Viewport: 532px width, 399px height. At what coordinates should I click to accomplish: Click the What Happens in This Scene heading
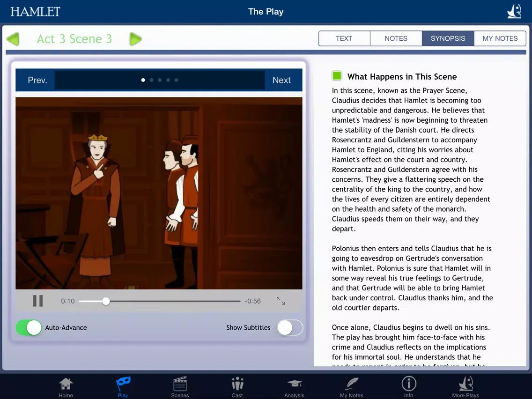tap(402, 77)
